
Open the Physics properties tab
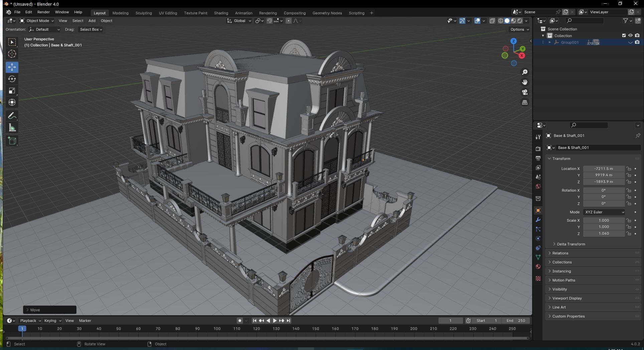538,238
